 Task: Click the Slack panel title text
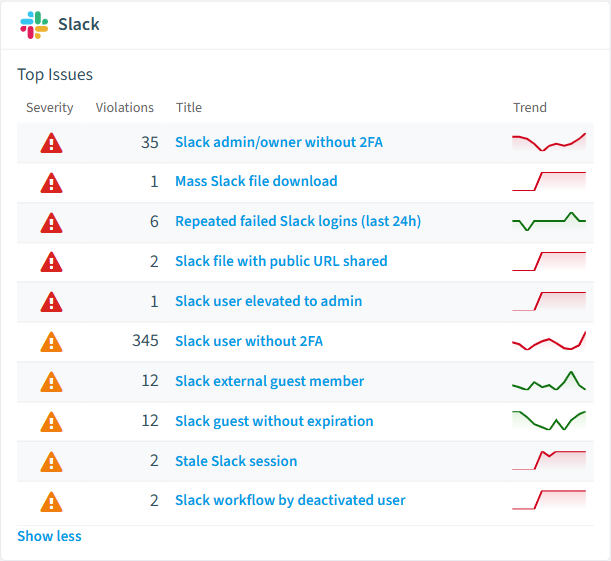pos(79,24)
